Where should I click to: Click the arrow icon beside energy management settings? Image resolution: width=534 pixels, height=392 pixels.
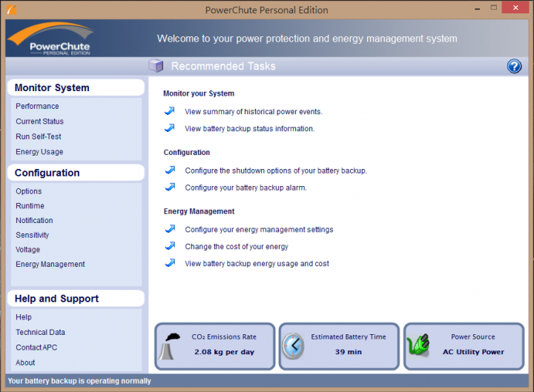pyautogui.click(x=170, y=229)
